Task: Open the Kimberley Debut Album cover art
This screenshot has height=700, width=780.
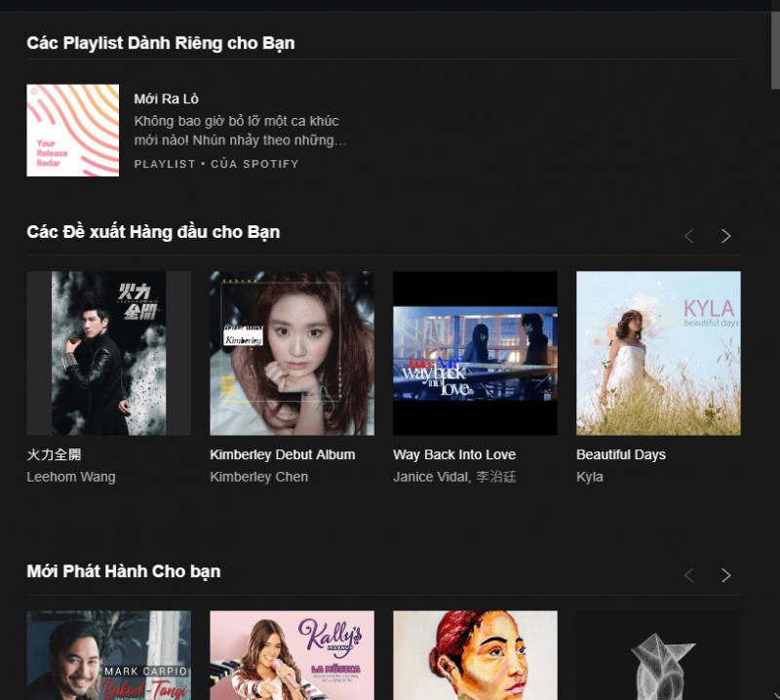Action: pyautogui.click(x=292, y=353)
